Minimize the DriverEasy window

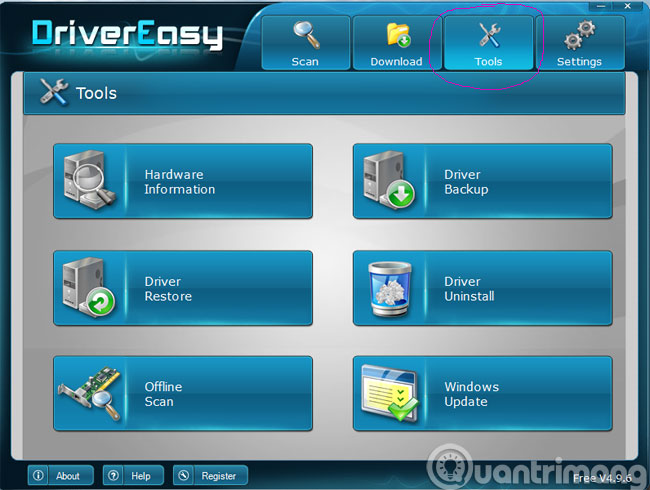click(601, 6)
